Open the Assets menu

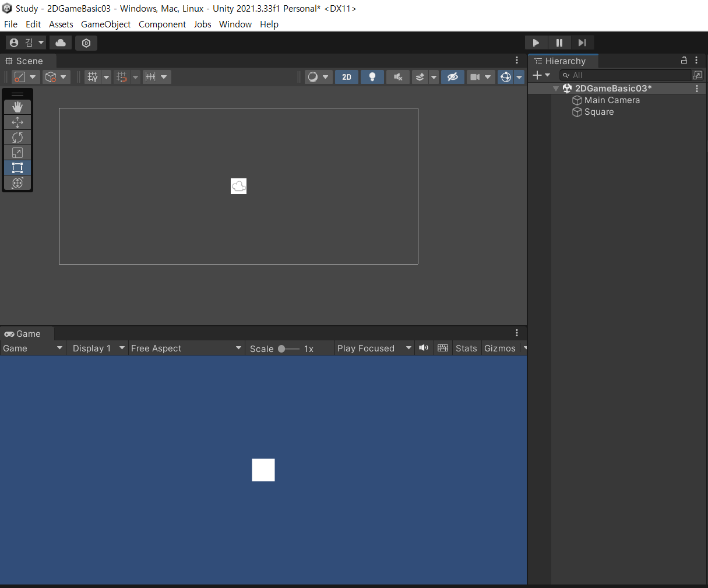[x=61, y=24]
